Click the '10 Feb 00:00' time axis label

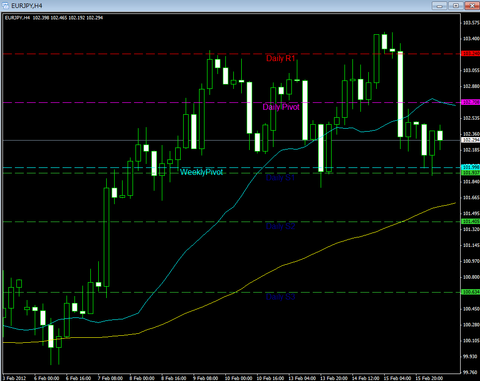click(x=239, y=378)
